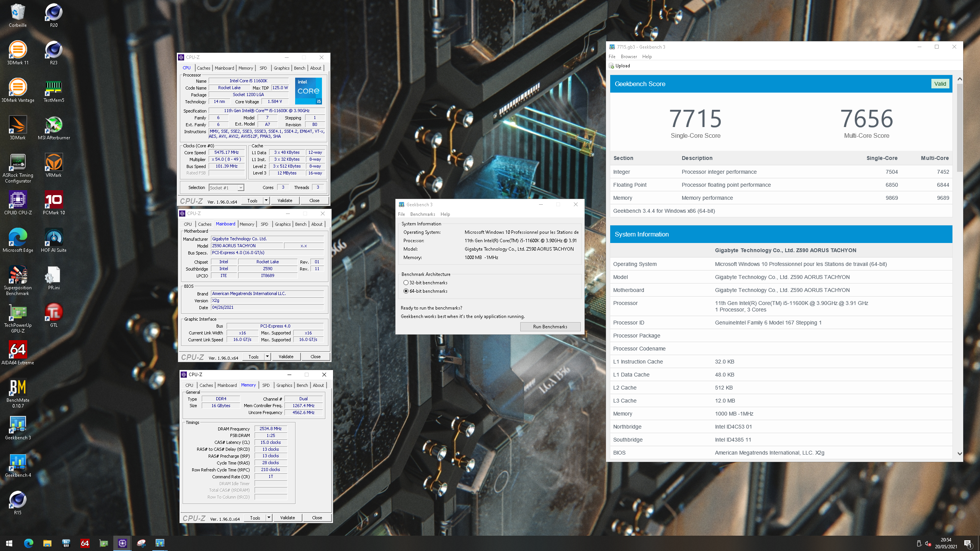Open Help menu in Geekbench results window
Image resolution: width=980 pixels, height=551 pixels.
click(647, 57)
